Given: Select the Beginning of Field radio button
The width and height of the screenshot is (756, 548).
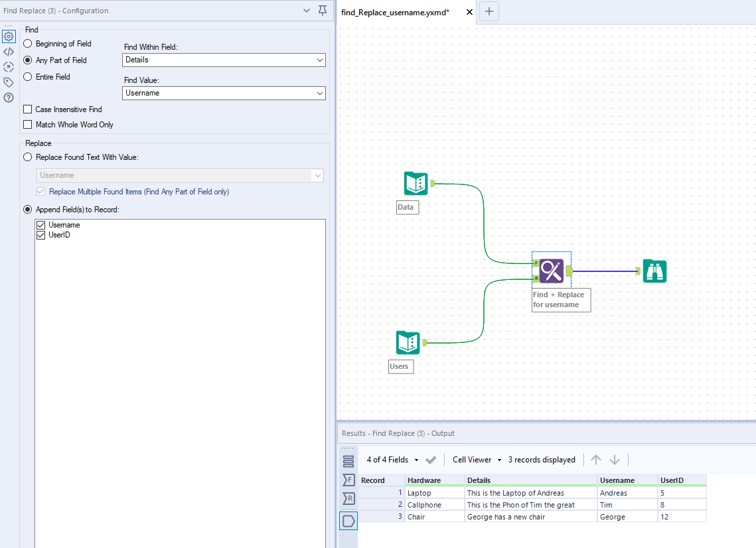Looking at the screenshot, I should pyautogui.click(x=27, y=43).
